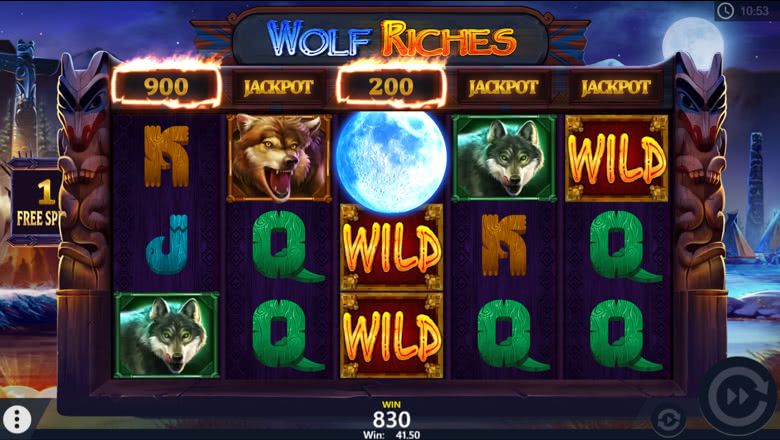Select the orange K symbol in first reel
The height and width of the screenshot is (440, 780).
coord(167,156)
